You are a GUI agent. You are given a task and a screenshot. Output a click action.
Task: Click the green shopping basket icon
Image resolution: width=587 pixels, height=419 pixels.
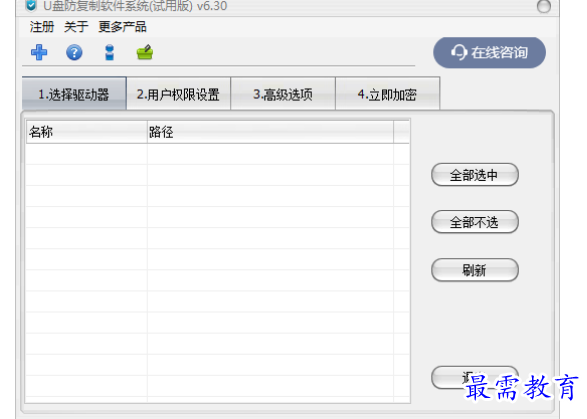[145, 52]
